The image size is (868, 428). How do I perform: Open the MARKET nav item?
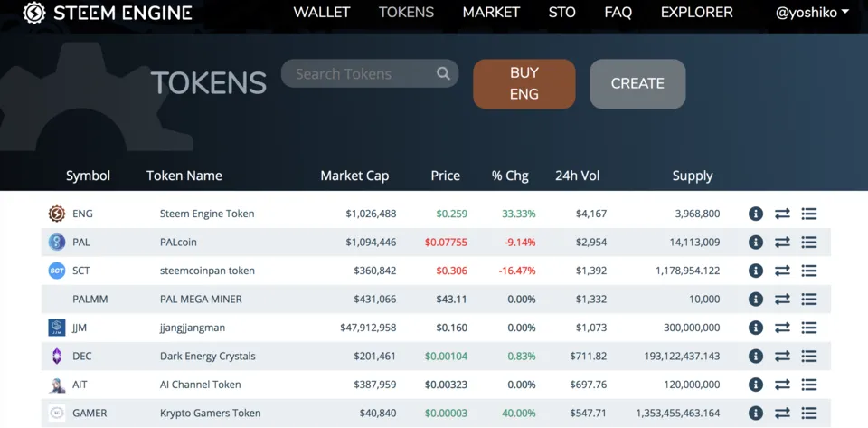coord(491,12)
